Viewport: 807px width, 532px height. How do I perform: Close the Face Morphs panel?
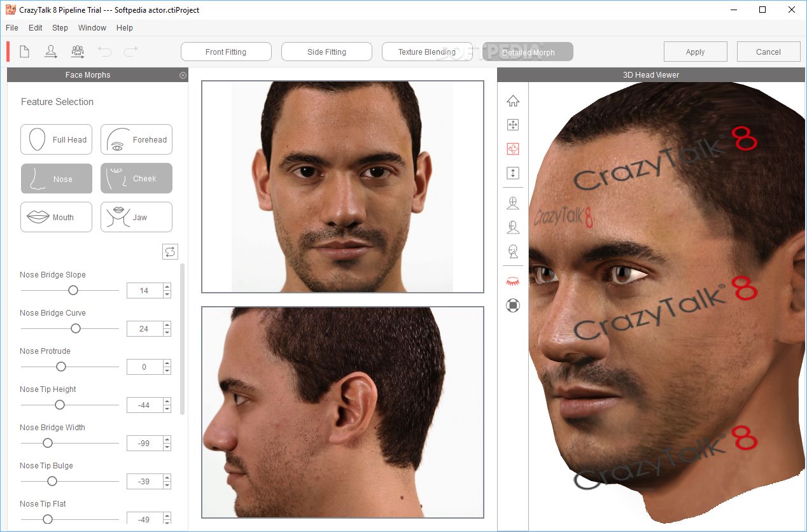[183, 75]
